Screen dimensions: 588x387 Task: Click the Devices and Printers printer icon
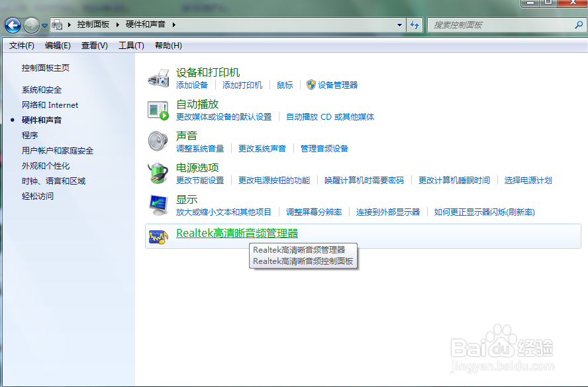point(158,78)
